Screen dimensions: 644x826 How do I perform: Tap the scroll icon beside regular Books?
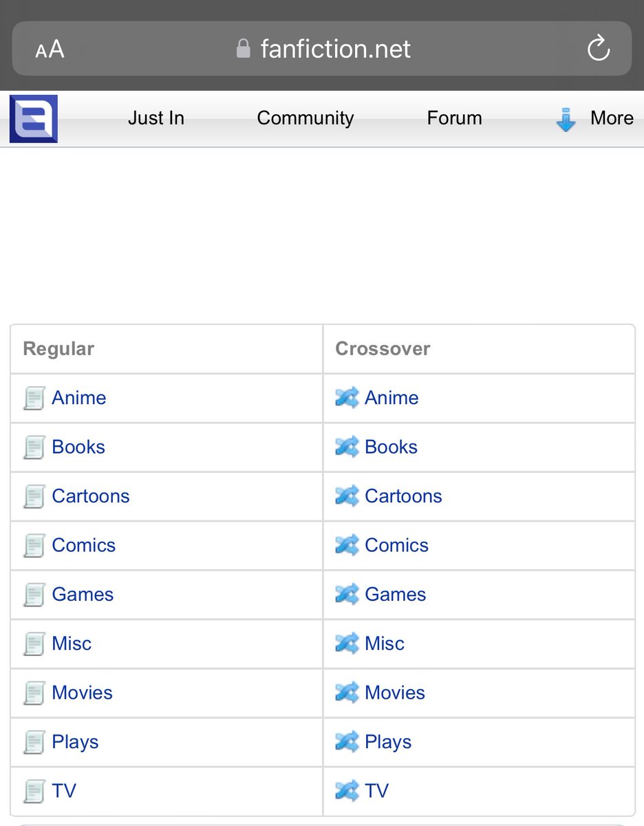[x=34, y=447]
